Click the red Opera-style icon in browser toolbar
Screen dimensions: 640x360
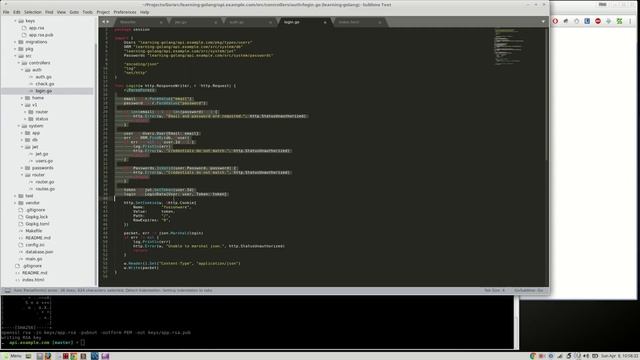(555, 21)
